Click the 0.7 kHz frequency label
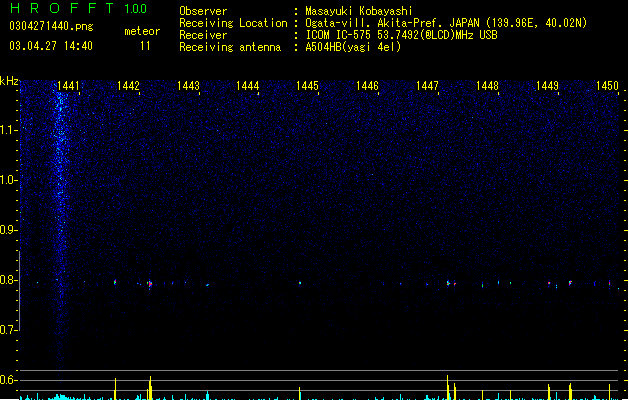This screenshot has width=629, height=400. coord(8,330)
